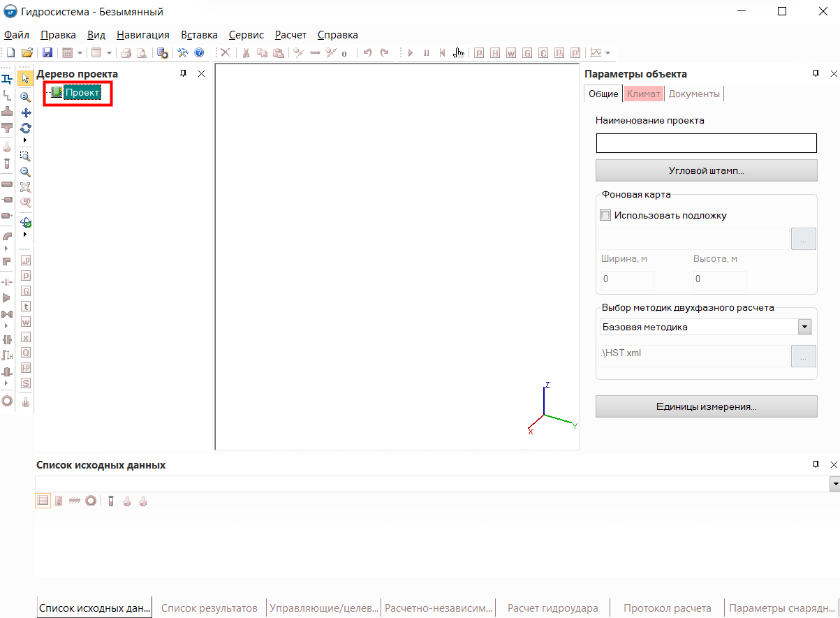The image size is (840, 618).
Task: Select the 'Проект' node in project tree
Action: [x=82, y=92]
